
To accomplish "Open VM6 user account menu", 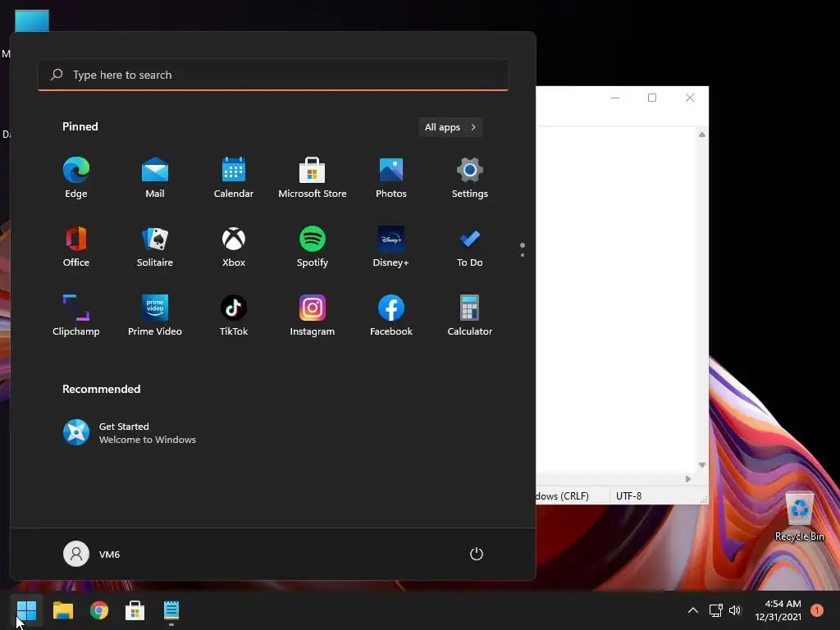I will tap(92, 554).
